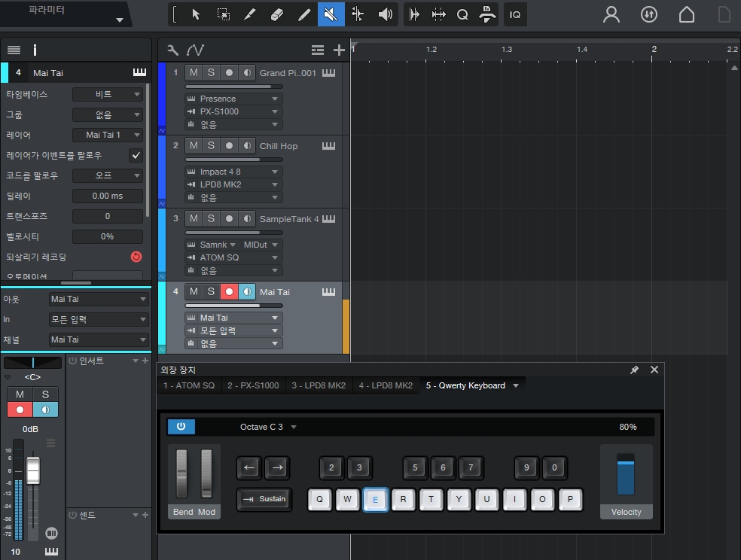Select the Paint (pencil) tool
Viewport: 741px width, 560px height.
pos(304,14)
